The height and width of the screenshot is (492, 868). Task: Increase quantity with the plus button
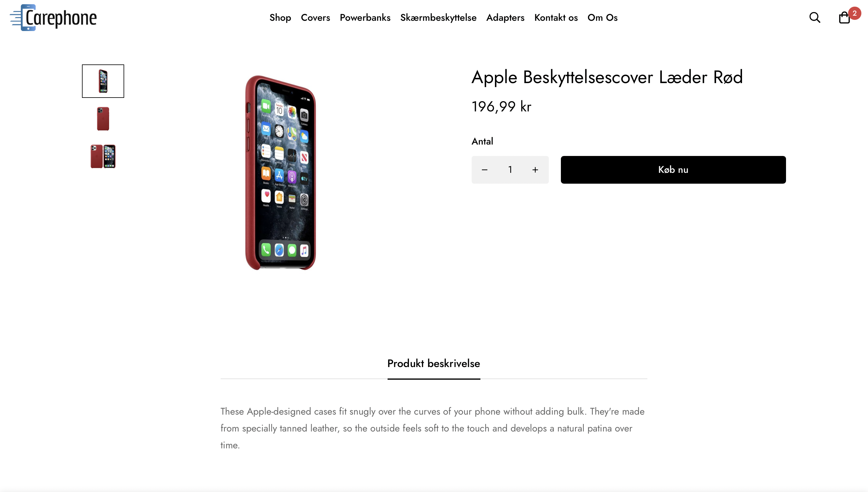pyautogui.click(x=535, y=170)
